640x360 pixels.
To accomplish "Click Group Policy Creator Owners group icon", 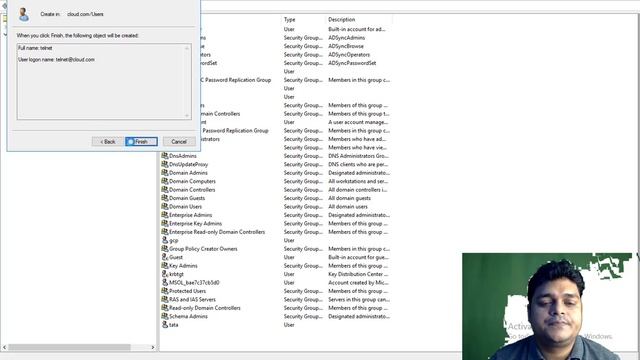I will [165, 249].
